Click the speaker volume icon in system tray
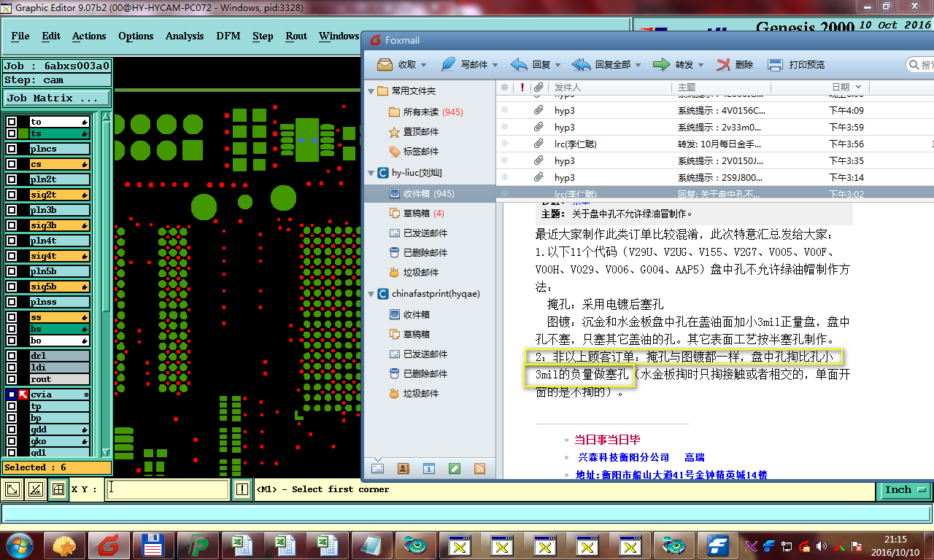934x560 pixels. (822, 545)
